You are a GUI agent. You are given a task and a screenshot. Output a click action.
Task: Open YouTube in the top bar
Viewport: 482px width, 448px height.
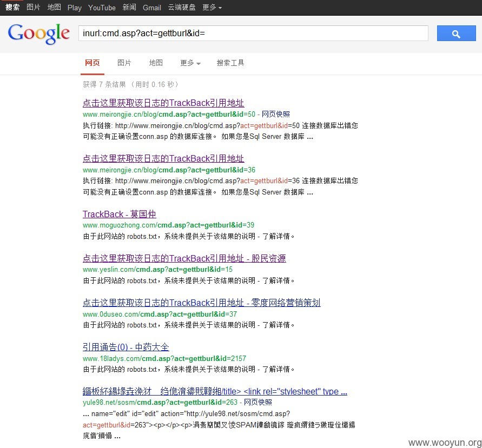pyautogui.click(x=102, y=8)
